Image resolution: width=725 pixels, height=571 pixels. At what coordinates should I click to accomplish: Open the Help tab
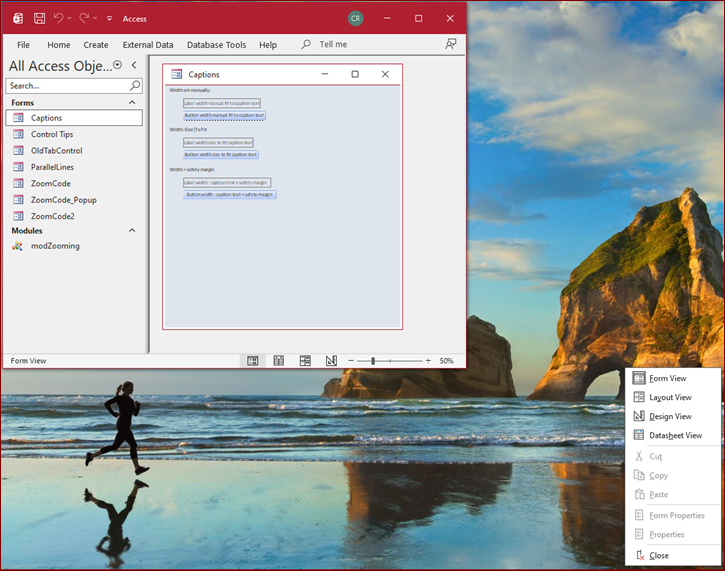click(x=268, y=45)
